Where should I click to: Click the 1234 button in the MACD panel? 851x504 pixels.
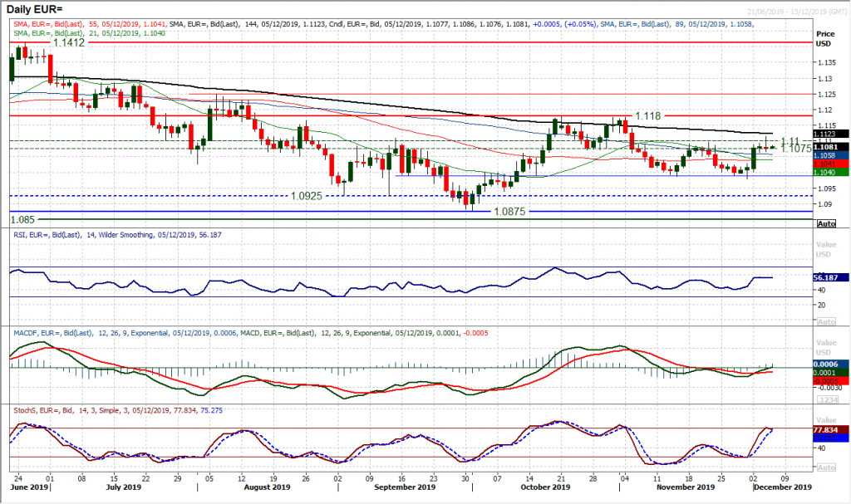tap(829, 398)
